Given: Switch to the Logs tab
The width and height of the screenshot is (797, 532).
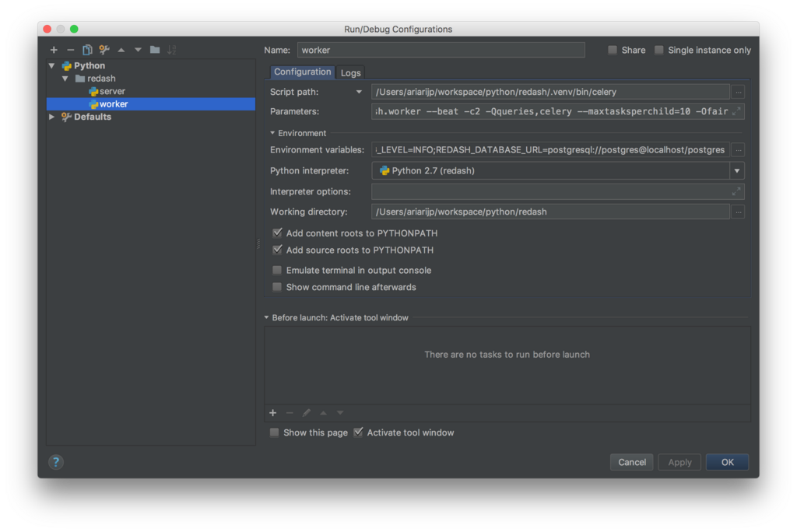Looking at the screenshot, I should [350, 72].
